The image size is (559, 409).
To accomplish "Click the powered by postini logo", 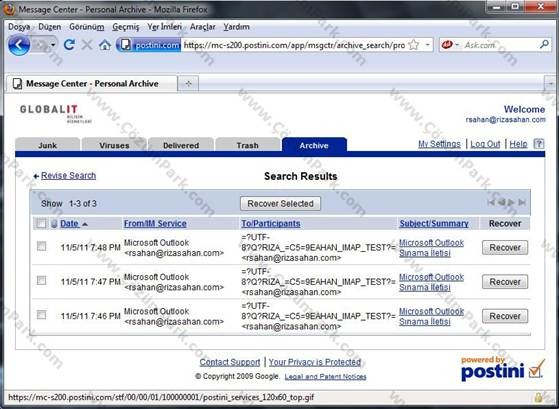I will point(503,368).
